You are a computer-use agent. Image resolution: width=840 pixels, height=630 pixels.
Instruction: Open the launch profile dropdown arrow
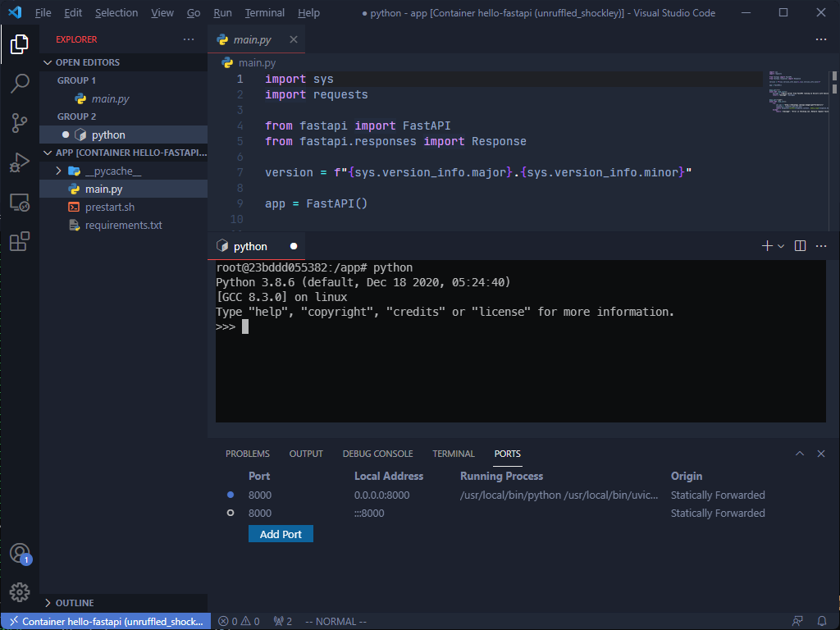coord(781,246)
